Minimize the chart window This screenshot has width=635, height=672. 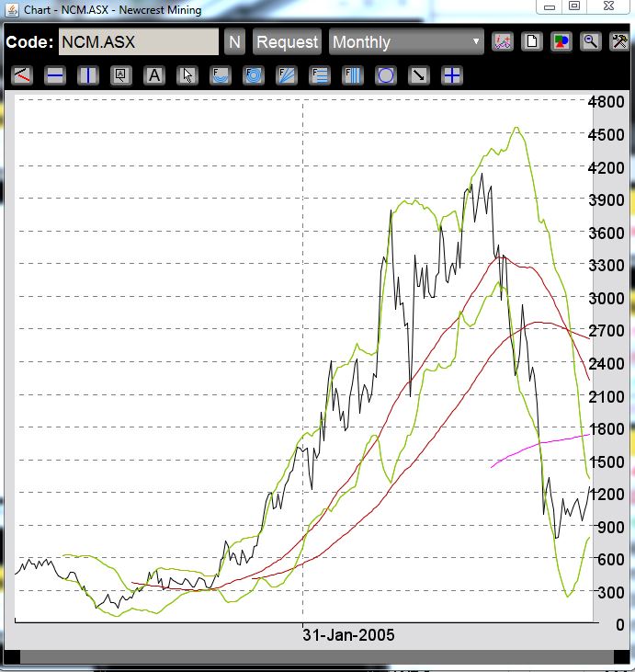tap(550, 6)
